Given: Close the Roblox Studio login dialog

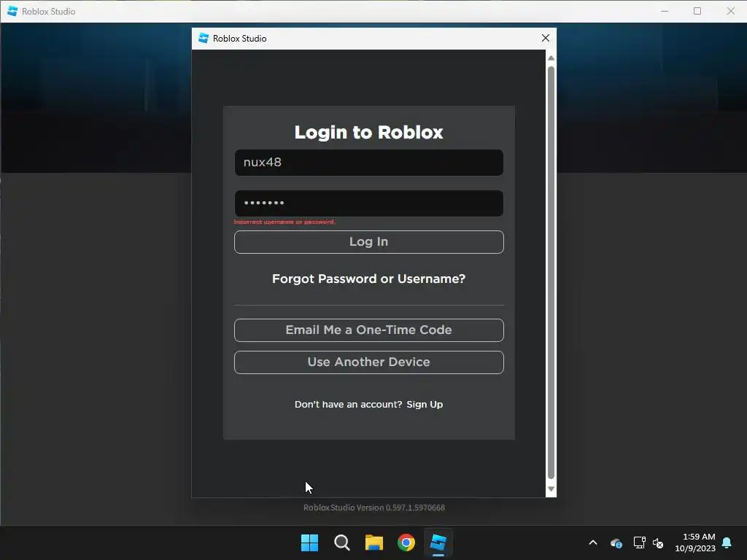Looking at the screenshot, I should tap(546, 38).
